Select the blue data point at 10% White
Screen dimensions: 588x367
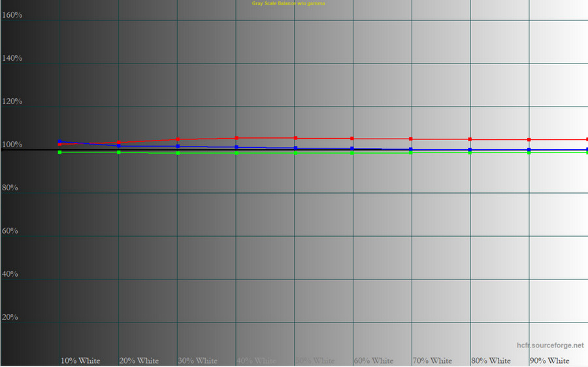point(60,141)
